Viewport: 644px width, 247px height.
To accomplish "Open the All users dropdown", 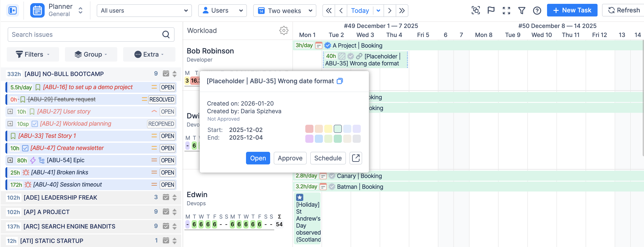I will click(144, 11).
